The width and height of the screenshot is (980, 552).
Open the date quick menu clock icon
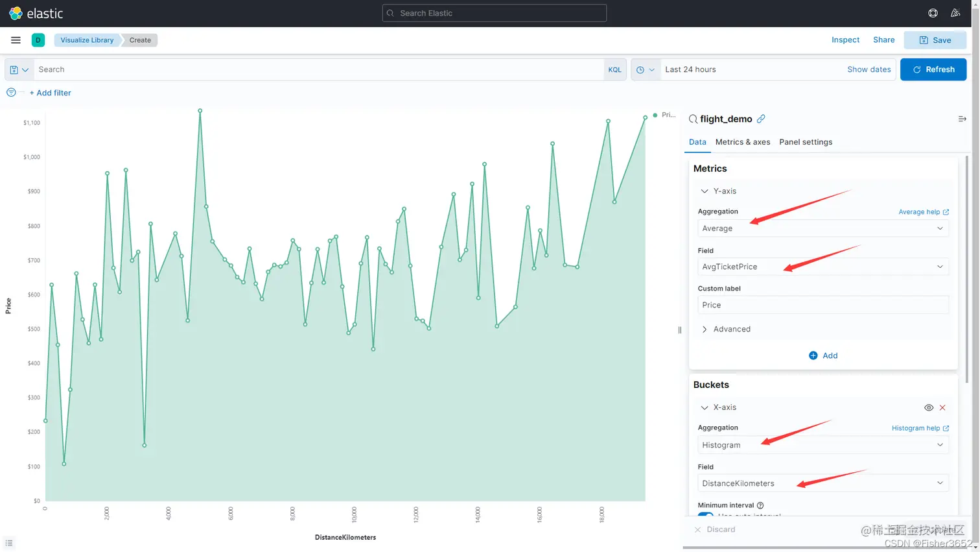[x=646, y=69]
